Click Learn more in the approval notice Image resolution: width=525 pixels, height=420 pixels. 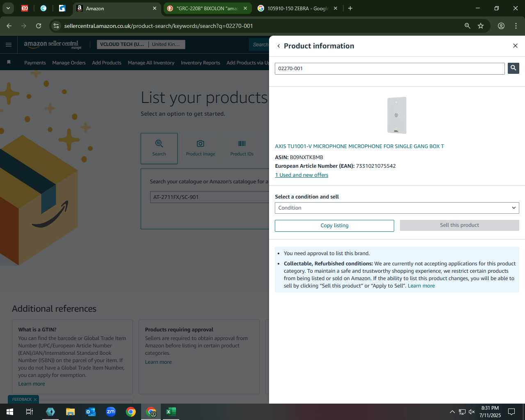421,286
